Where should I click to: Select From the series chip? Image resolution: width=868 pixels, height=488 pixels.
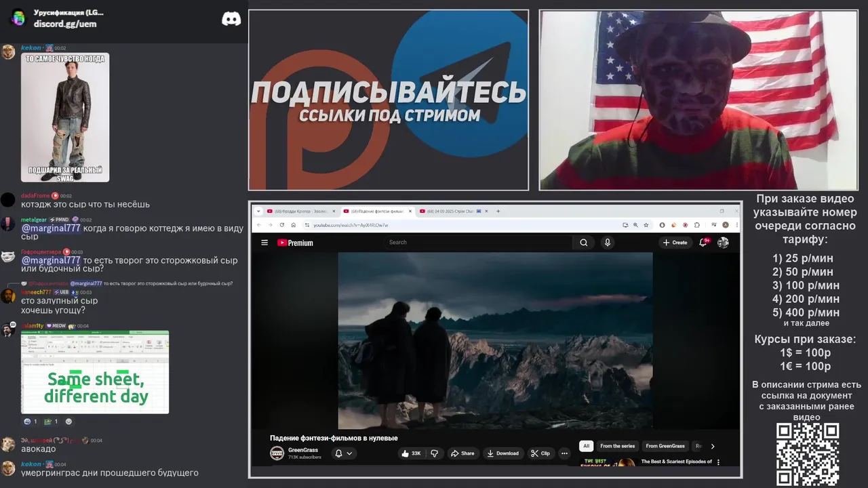(x=617, y=446)
